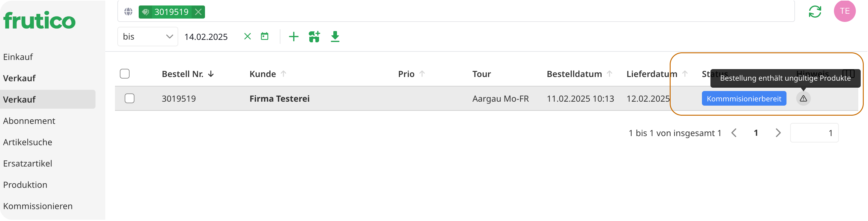868x221 pixels.
Task: Open Abonnement in the sidebar
Action: (29, 121)
